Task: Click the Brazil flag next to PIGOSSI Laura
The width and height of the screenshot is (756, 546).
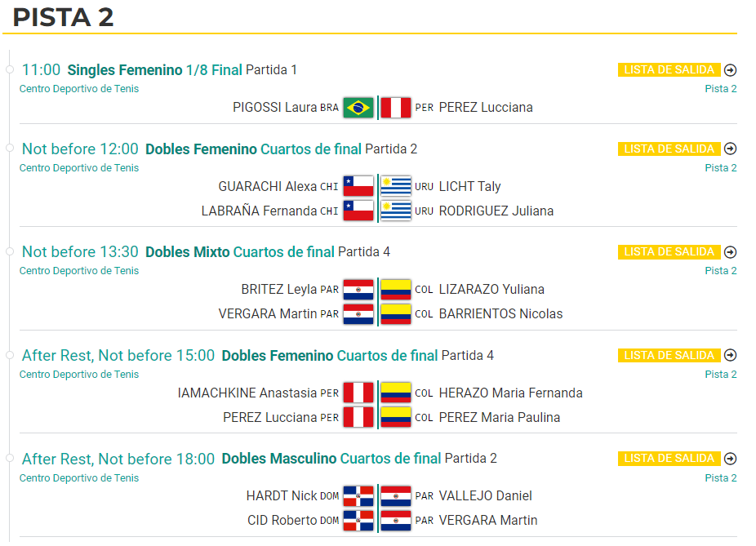Action: pos(358,108)
